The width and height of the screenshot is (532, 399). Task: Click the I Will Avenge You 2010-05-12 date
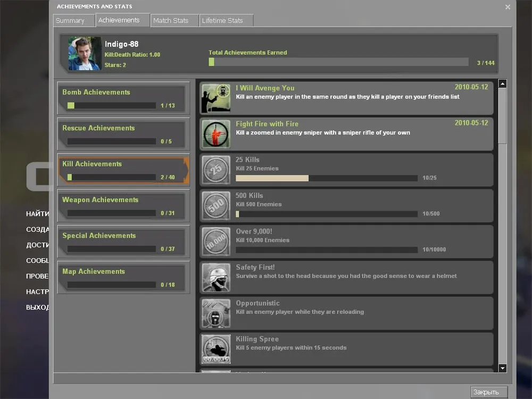click(x=471, y=87)
